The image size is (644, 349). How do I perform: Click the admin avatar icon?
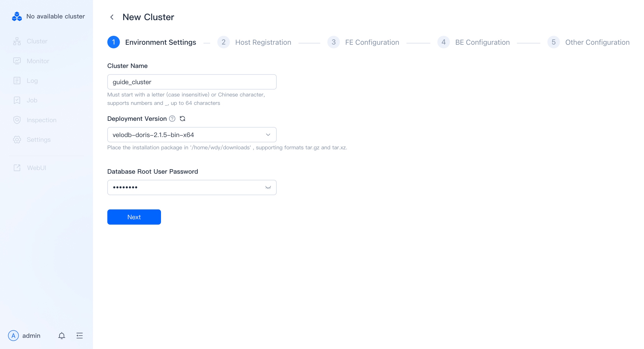pos(13,336)
